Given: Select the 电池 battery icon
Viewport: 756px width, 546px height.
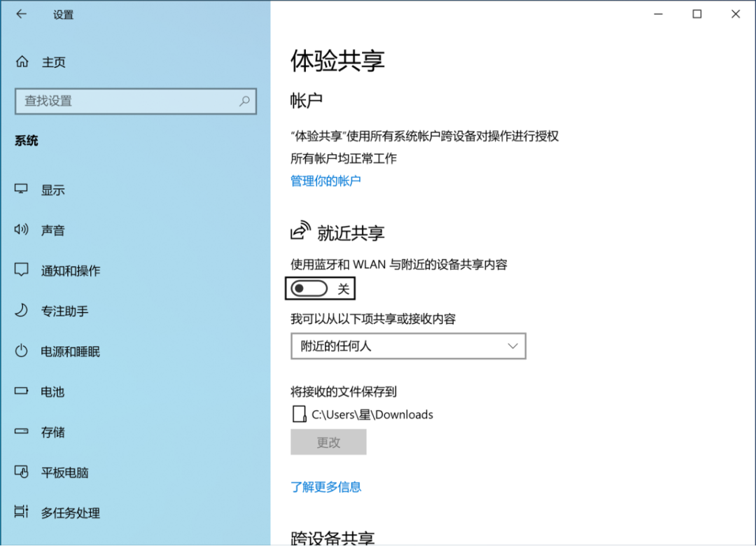Looking at the screenshot, I should pos(21,391).
